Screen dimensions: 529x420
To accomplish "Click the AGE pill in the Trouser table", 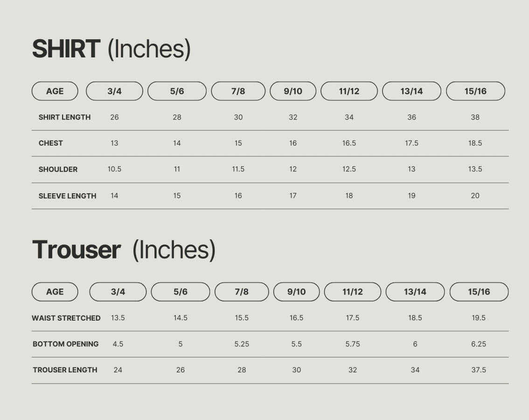I will tap(55, 292).
